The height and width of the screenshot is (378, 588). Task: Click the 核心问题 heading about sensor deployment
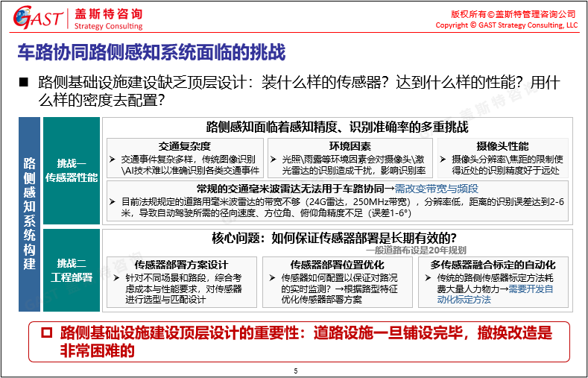(x=333, y=239)
